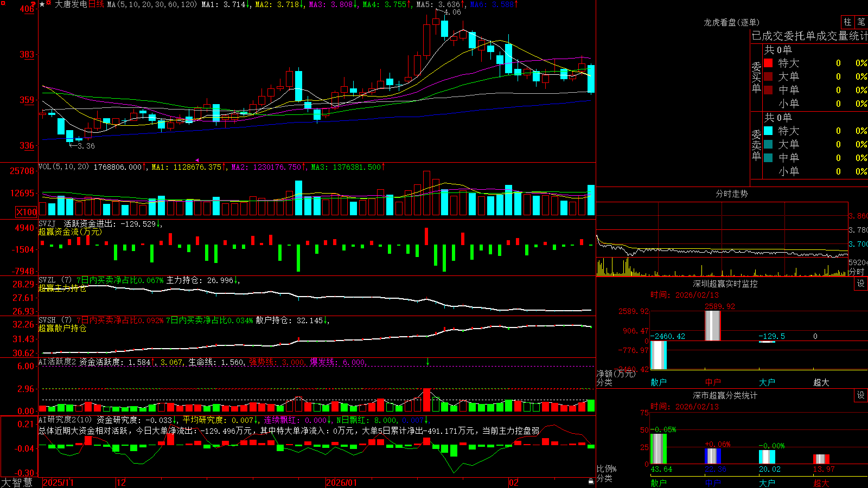Click the VOL(5,10,20) indicator label
The width and height of the screenshot is (868, 488).
(63, 166)
